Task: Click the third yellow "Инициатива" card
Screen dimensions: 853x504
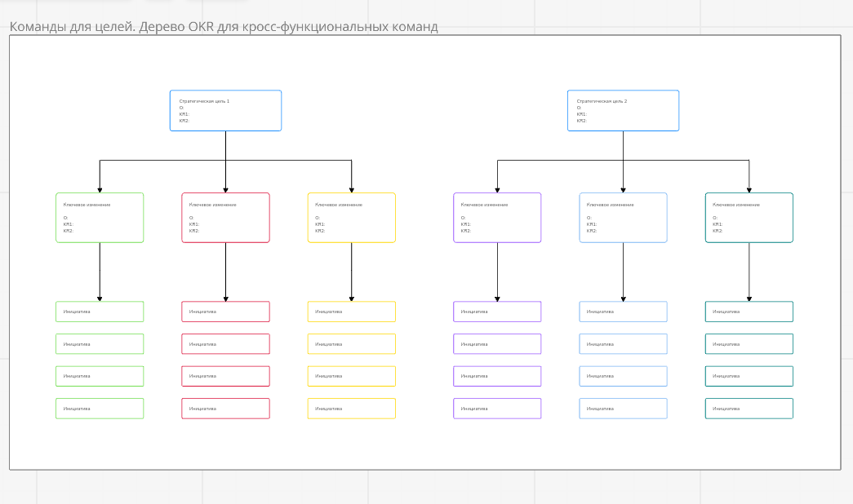Action: pyautogui.click(x=351, y=376)
